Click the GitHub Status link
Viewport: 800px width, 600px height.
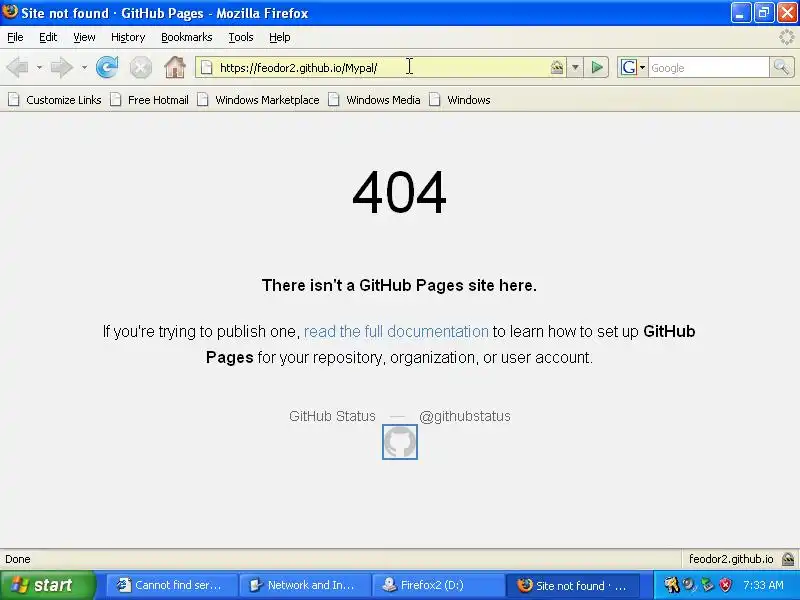tap(332, 416)
